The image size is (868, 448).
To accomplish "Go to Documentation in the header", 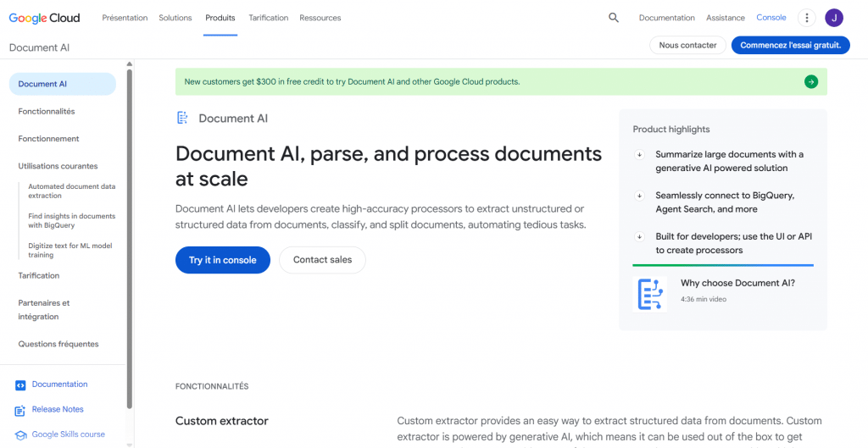I will point(666,18).
